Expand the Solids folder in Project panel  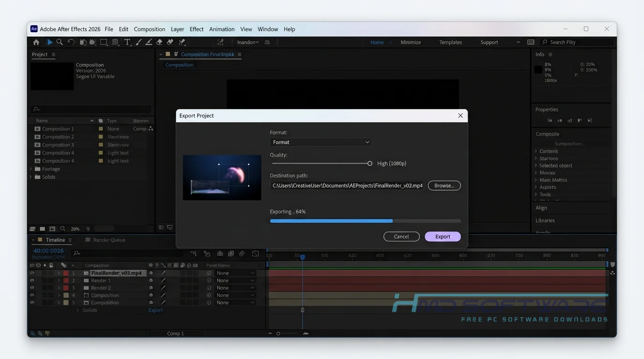pyautogui.click(x=31, y=177)
